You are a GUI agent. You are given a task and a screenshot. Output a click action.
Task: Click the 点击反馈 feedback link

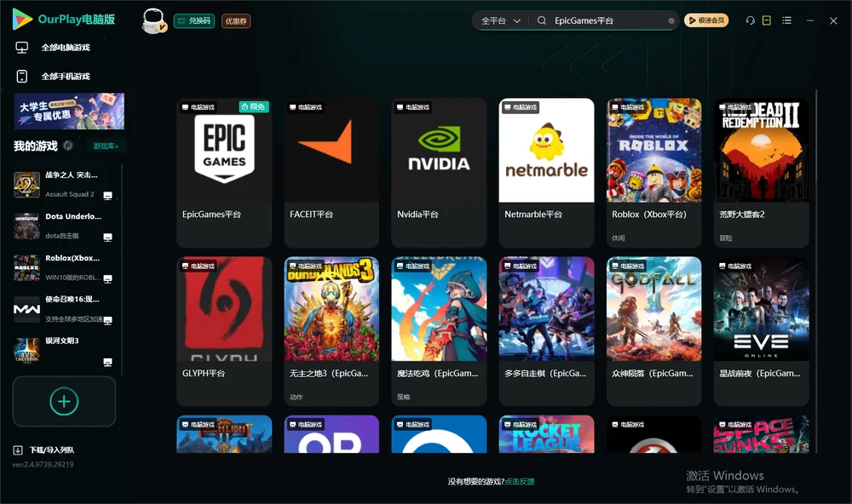pos(520,482)
